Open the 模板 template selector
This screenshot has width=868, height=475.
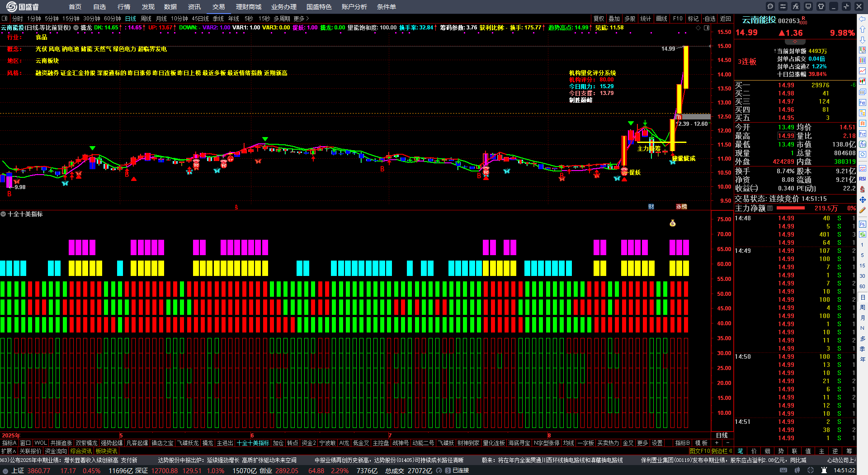point(701,443)
